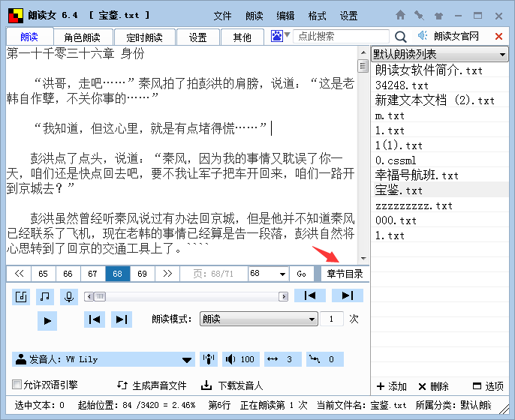515x420 pixels.
Task: Go to page 69
Action: [142, 273]
